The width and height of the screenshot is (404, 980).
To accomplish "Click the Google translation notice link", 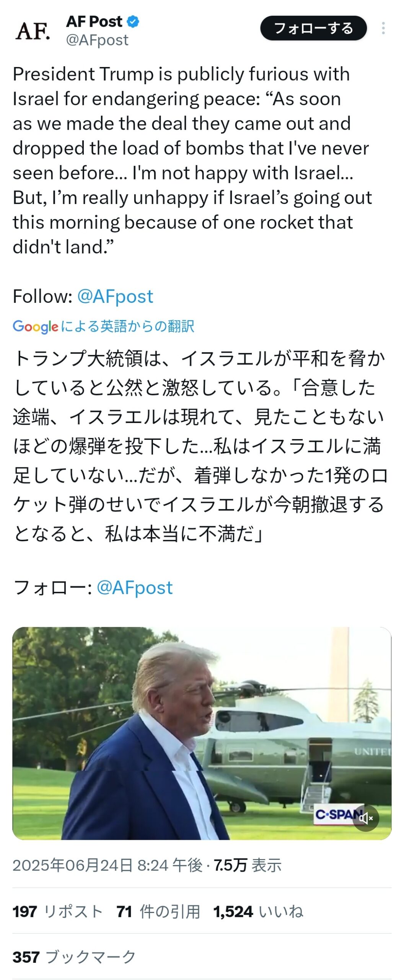I will click(104, 326).
